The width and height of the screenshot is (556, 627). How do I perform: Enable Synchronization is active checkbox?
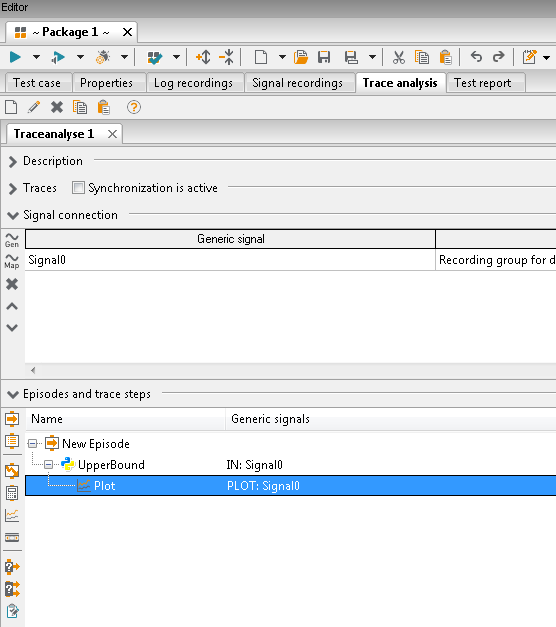[x=78, y=188]
